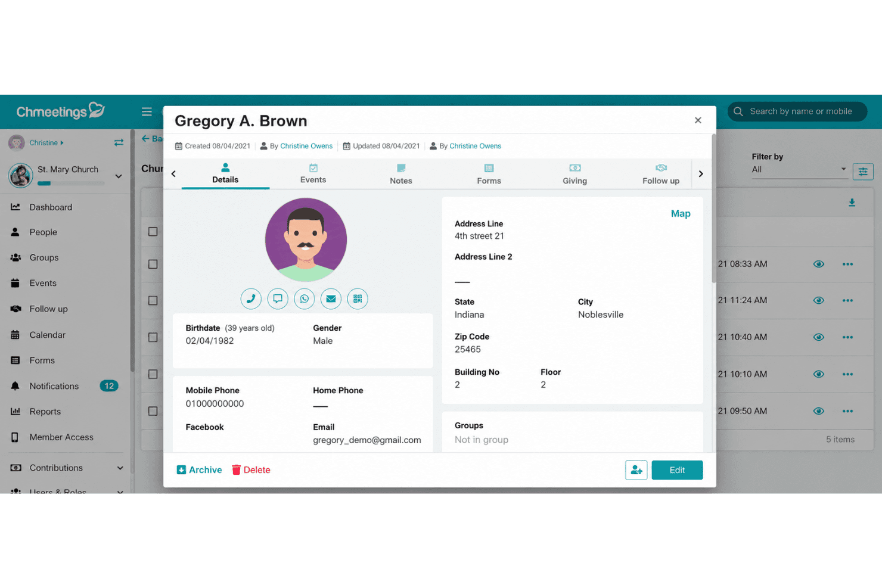This screenshot has width=882, height=588.
Task: Open more options for the 11:24 AM row
Action: (x=847, y=300)
